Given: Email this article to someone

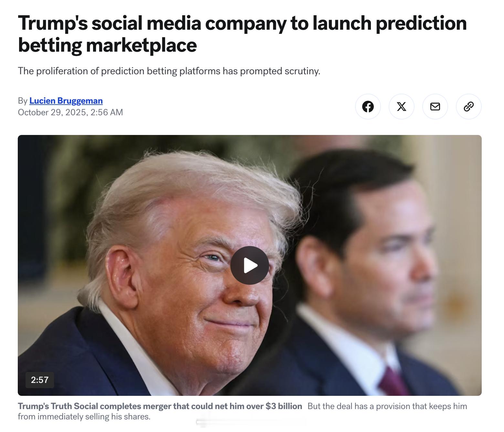Looking at the screenshot, I should point(435,107).
